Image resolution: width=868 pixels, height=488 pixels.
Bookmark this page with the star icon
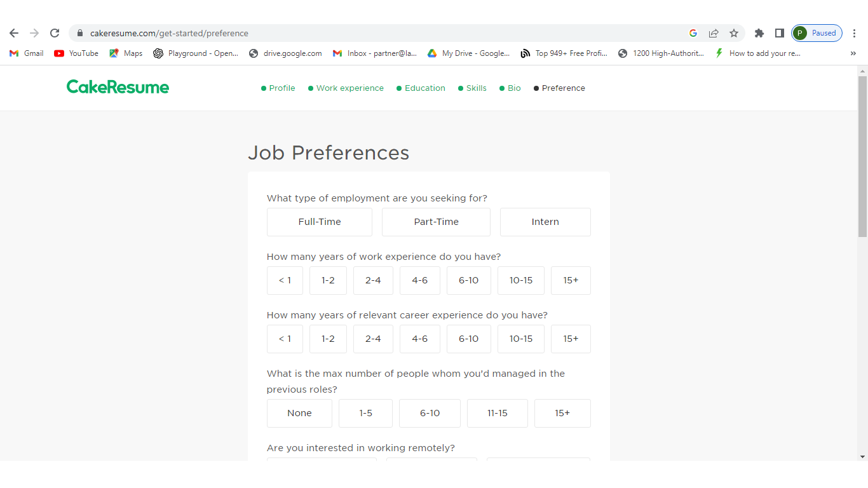click(x=734, y=33)
